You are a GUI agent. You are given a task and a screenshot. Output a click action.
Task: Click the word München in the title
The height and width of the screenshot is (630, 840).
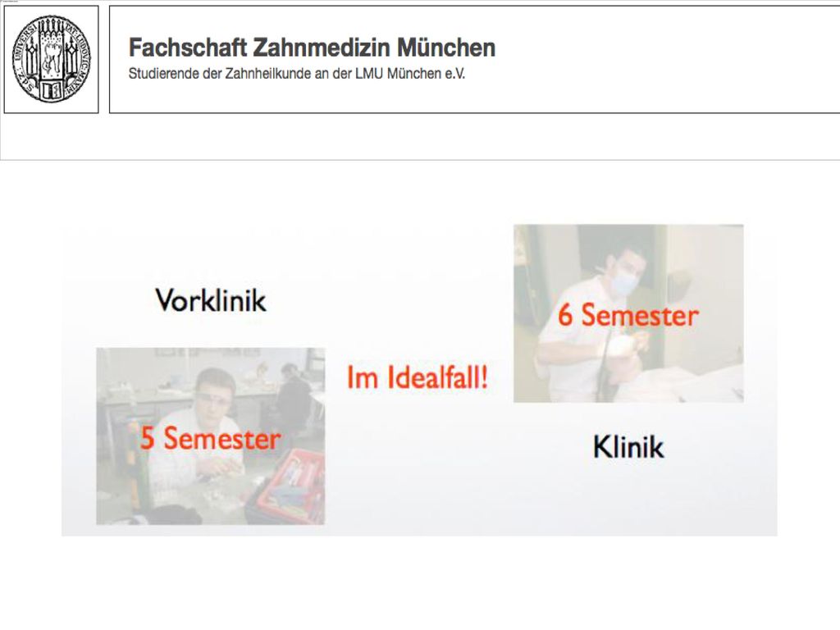pos(445,48)
